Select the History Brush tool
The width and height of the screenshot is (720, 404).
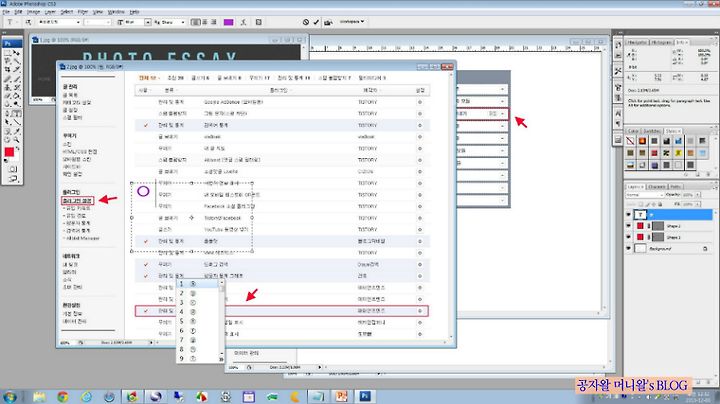[17, 87]
